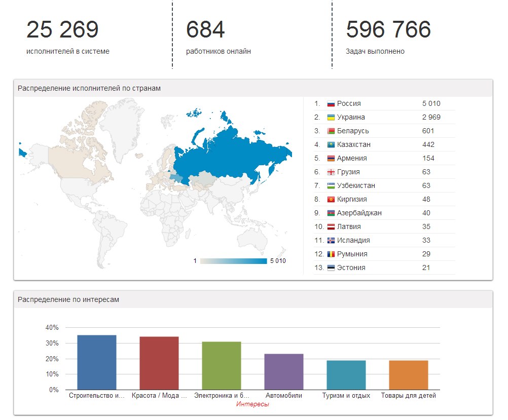Click the Armenia flag icon
This screenshot has height=420, width=508.
[331, 159]
